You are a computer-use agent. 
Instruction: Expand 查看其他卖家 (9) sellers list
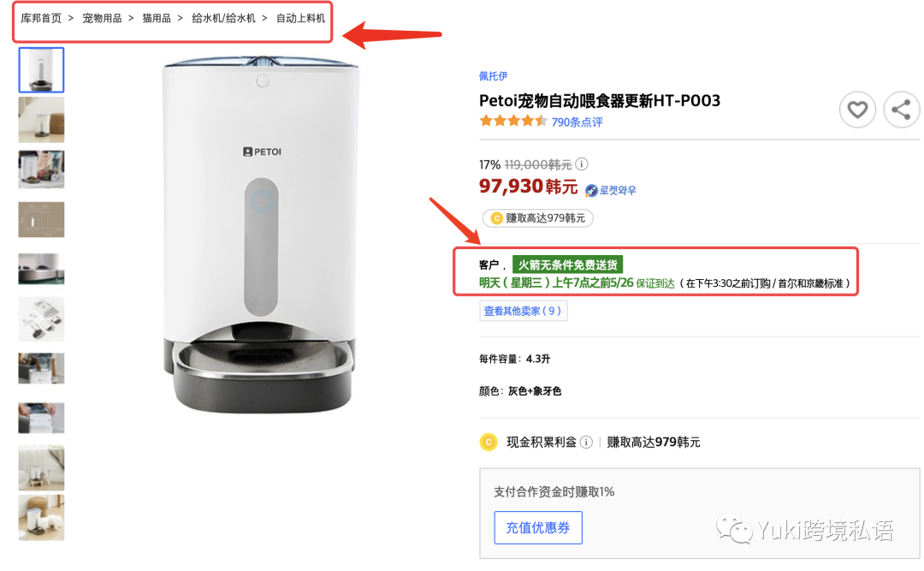pyautogui.click(x=523, y=311)
